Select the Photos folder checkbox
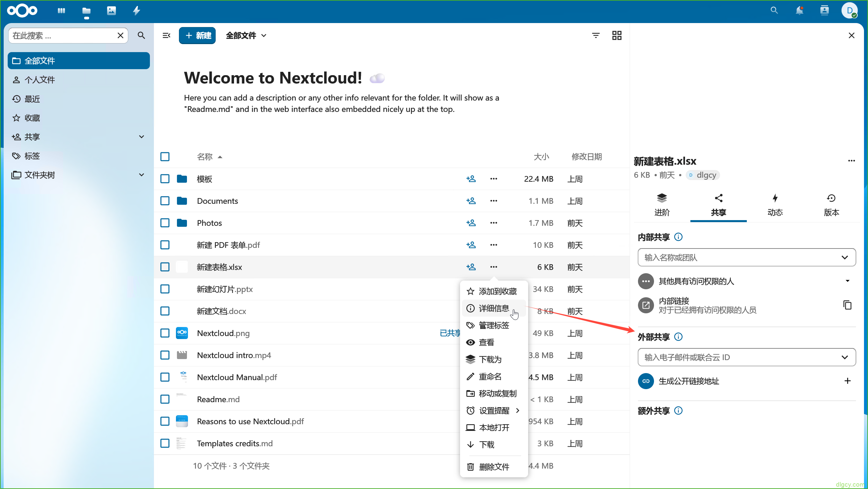 165,223
